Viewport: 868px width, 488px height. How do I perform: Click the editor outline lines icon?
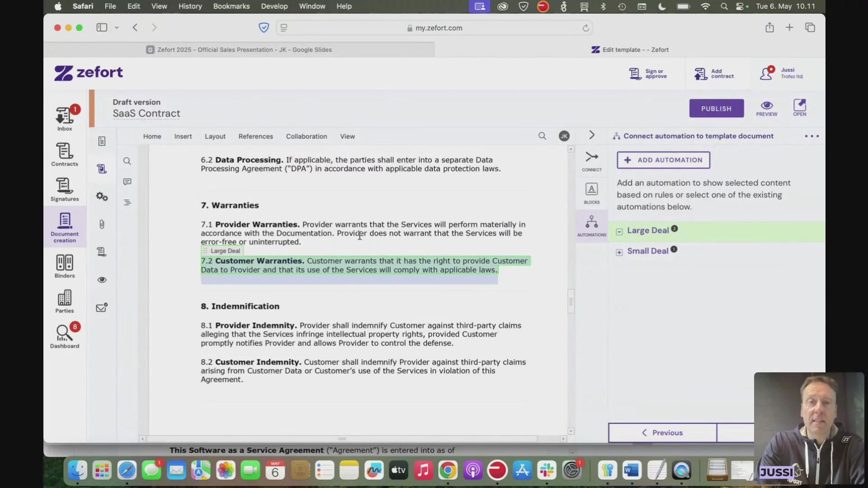coord(127,202)
